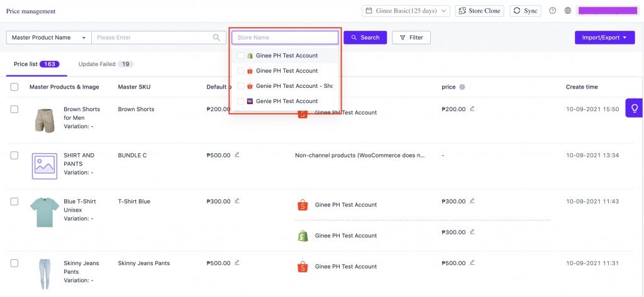The height and width of the screenshot is (297, 644).
Task: Toggle the select-all header checkbox
Action: pyautogui.click(x=14, y=87)
